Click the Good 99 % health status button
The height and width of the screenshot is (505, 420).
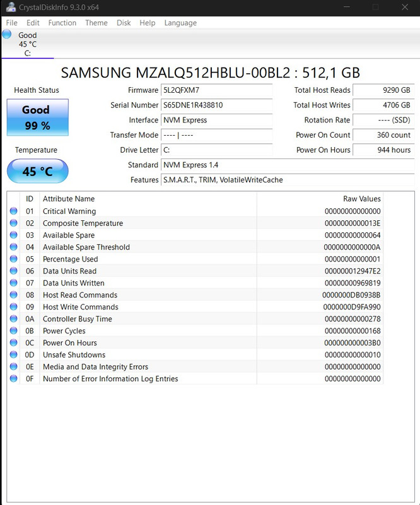click(x=38, y=117)
